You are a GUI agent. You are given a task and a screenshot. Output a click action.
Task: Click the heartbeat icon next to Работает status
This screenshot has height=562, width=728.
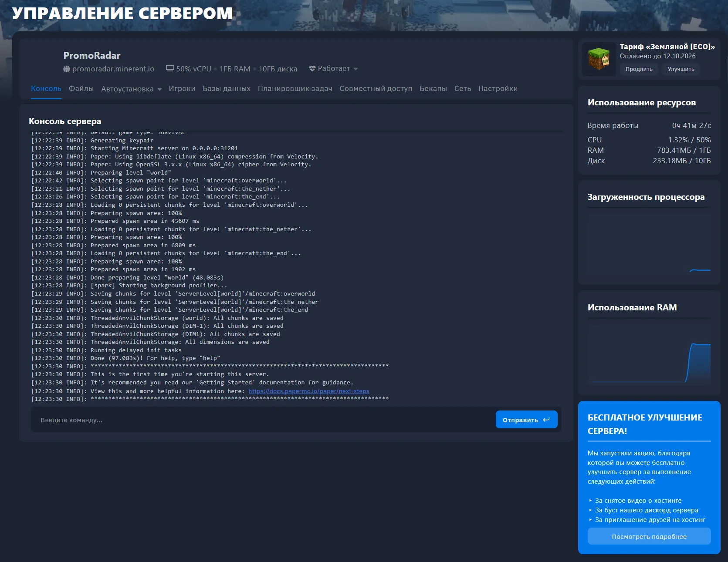point(312,68)
